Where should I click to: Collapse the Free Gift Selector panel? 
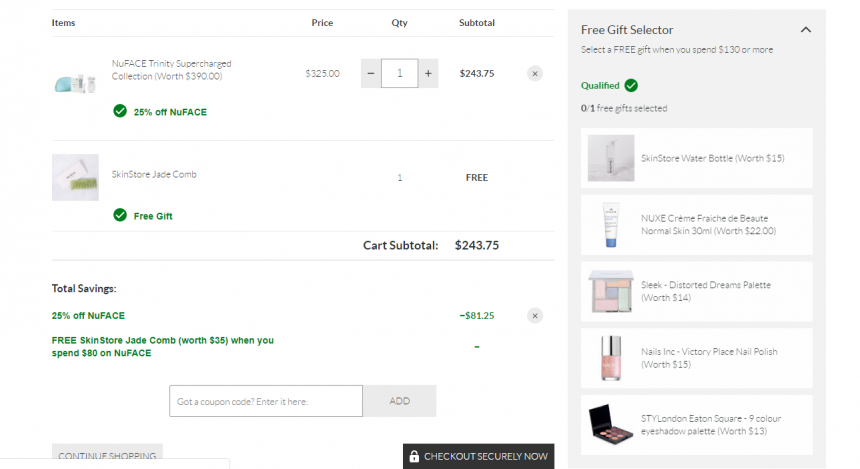click(x=806, y=30)
